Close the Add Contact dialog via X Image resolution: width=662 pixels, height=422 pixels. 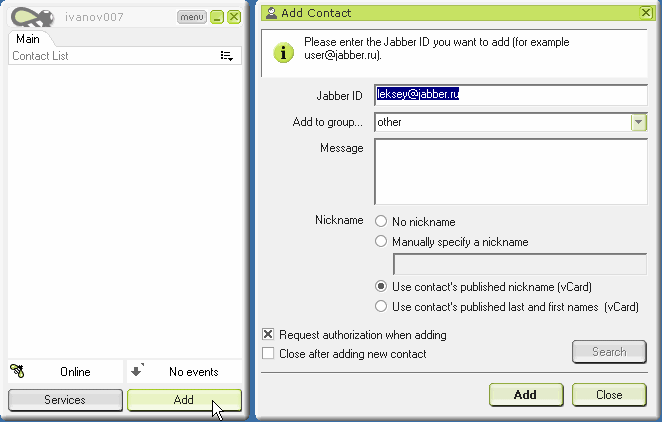[x=645, y=13]
